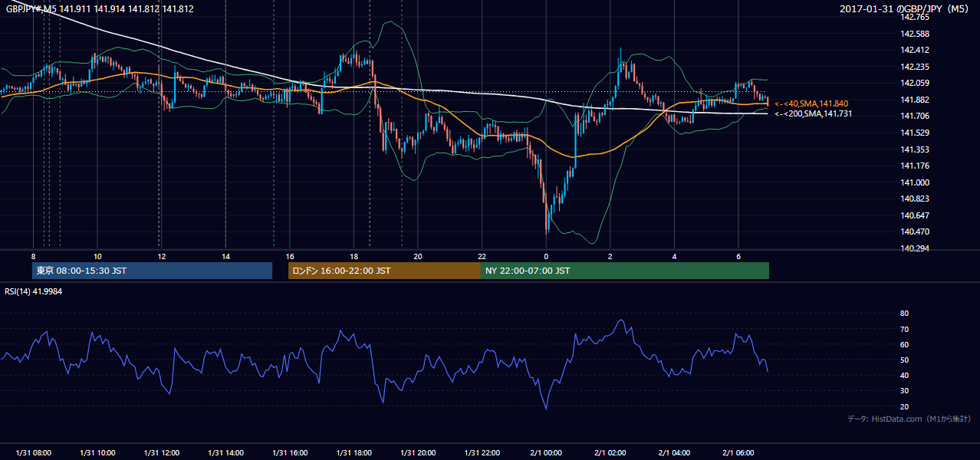Click hour label 14 on the price chart axis
980x460 pixels.
pyautogui.click(x=225, y=256)
